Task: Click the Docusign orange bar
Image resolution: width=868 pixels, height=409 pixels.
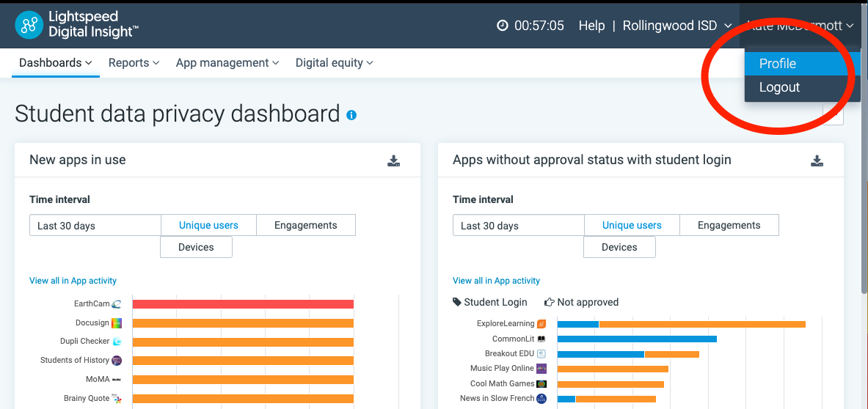Action: (x=243, y=323)
